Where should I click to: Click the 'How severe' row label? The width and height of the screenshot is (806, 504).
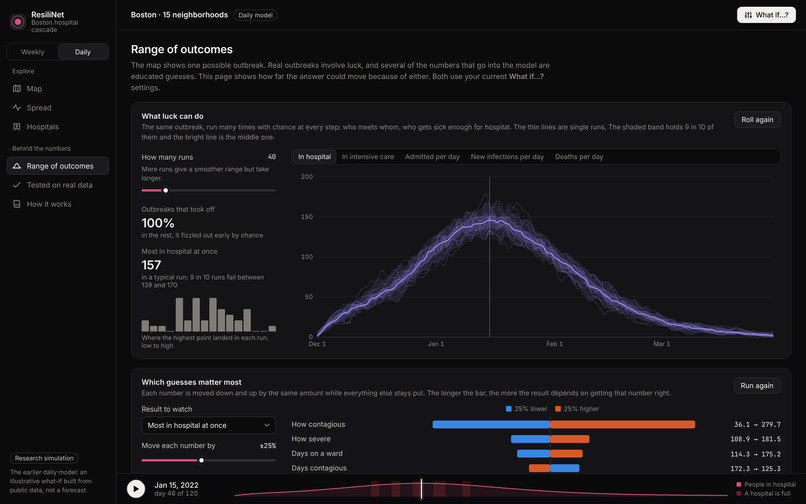(x=311, y=439)
